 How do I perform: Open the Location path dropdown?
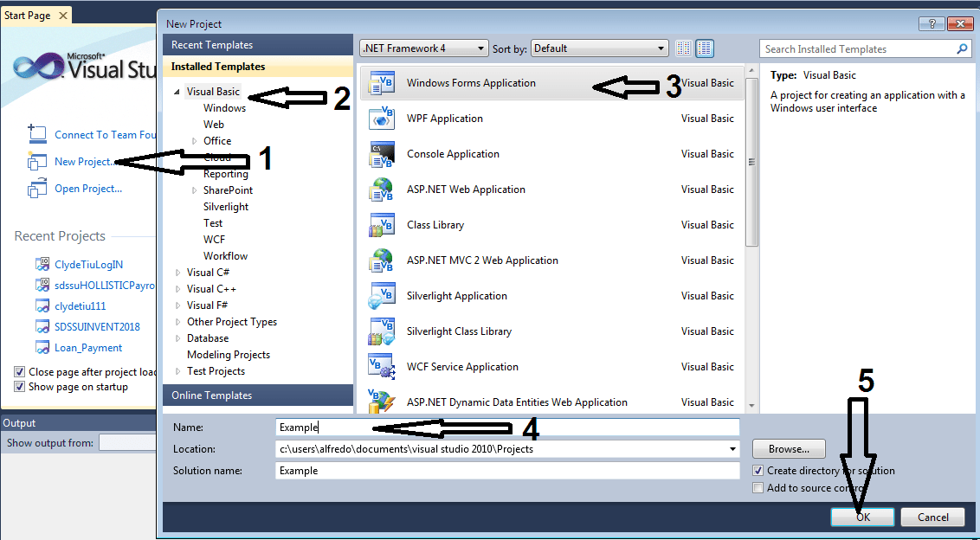(x=732, y=449)
